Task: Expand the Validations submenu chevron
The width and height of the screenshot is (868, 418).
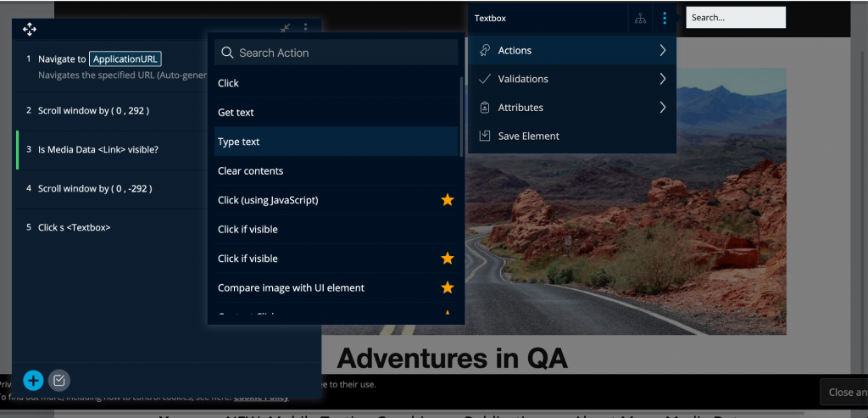Action: [x=662, y=79]
